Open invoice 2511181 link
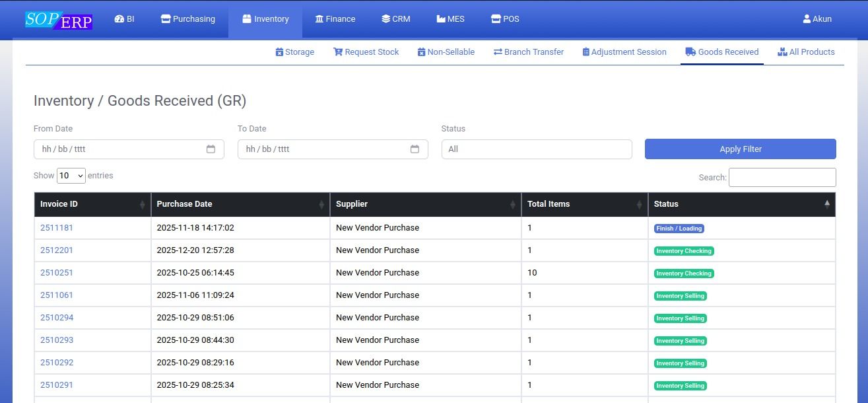 pos(57,228)
